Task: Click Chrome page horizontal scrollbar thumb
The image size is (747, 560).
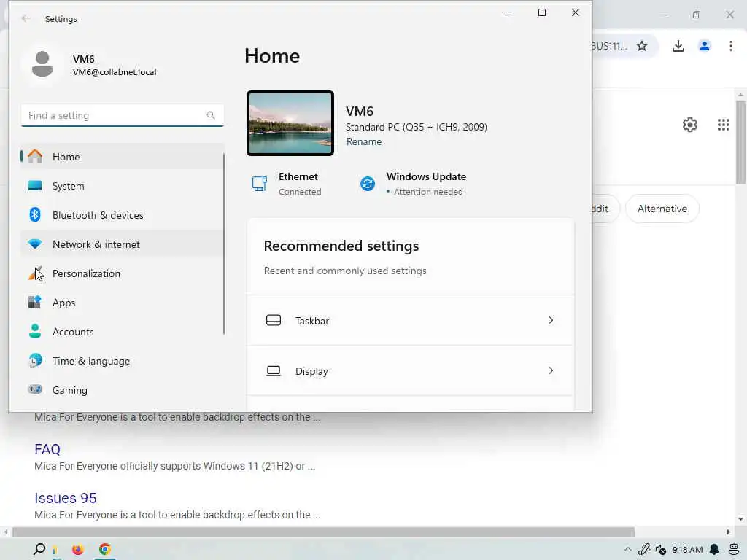Action: (x=323, y=532)
